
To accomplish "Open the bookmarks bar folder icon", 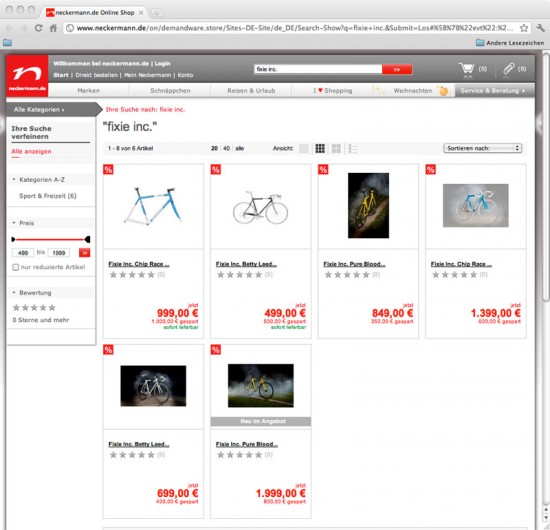I will click(x=7, y=43).
